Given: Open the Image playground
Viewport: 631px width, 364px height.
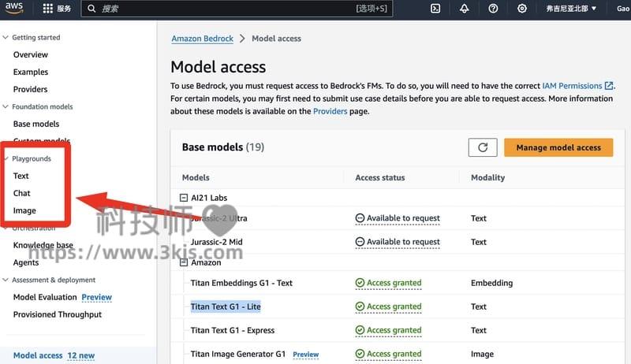Looking at the screenshot, I should pyautogui.click(x=24, y=210).
